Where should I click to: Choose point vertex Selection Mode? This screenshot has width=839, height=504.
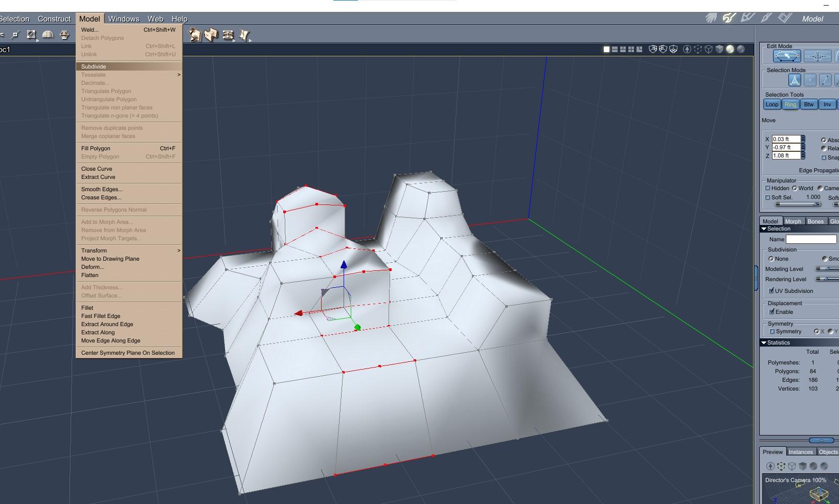(810, 80)
